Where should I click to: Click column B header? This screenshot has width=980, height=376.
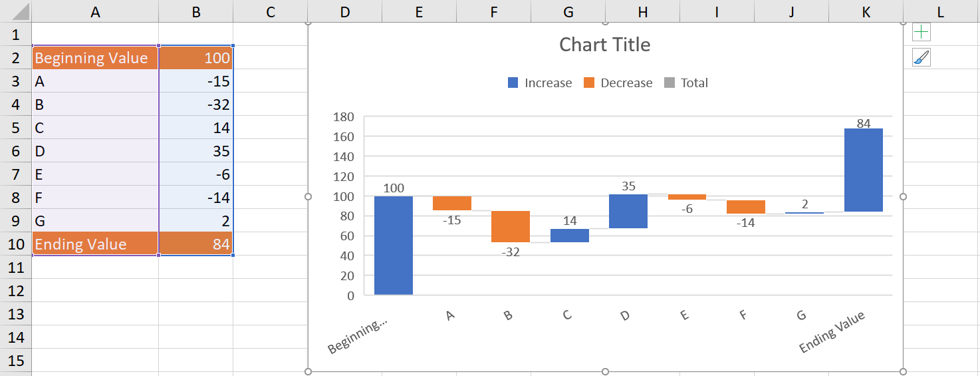tap(196, 11)
